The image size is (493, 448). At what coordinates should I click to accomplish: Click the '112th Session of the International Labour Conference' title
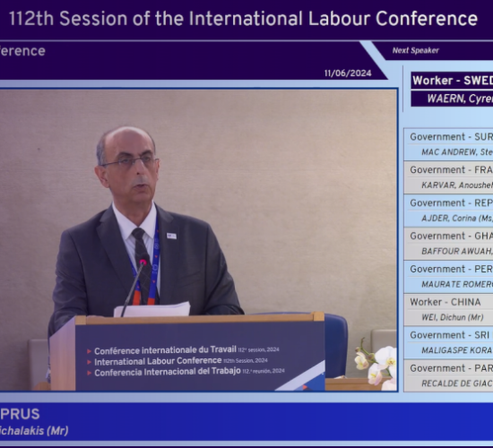point(243,19)
